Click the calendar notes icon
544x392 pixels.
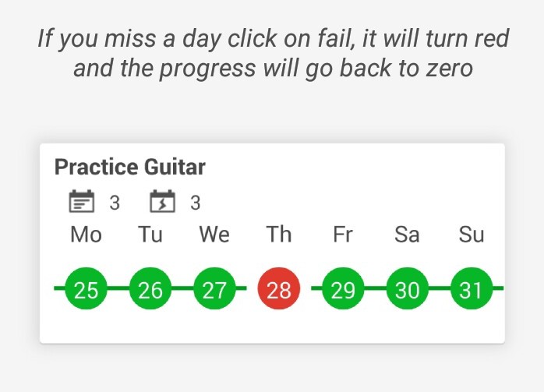point(82,201)
